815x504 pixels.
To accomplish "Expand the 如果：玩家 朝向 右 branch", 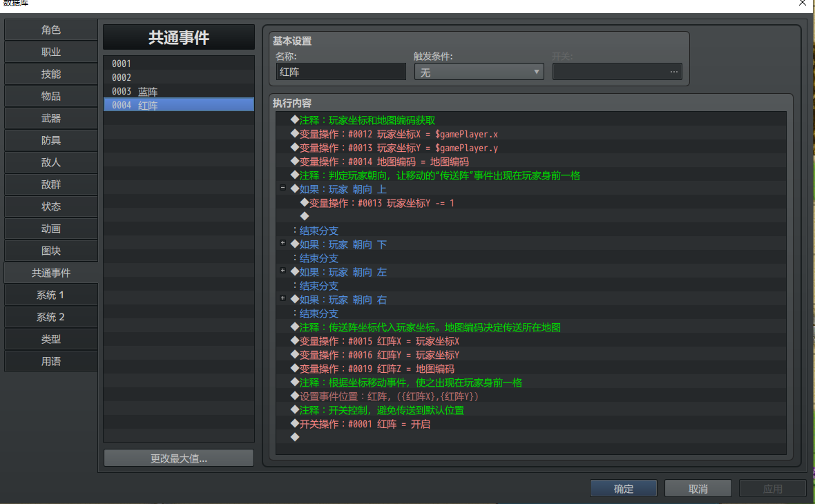I will coord(282,298).
